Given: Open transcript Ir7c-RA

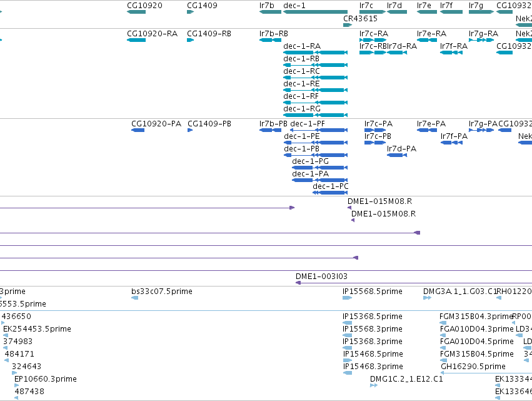Looking at the screenshot, I should tap(373, 40).
